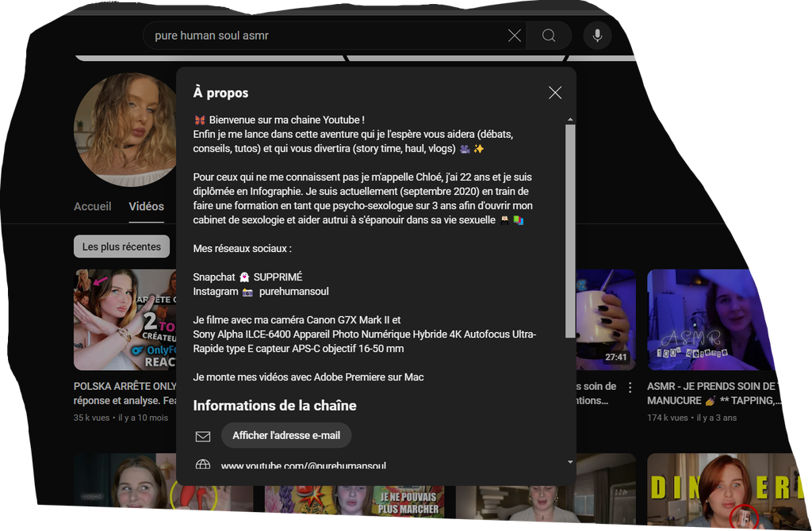Click the globe icon next to the channel URL
The height and width of the screenshot is (531, 812).
pos(203,465)
